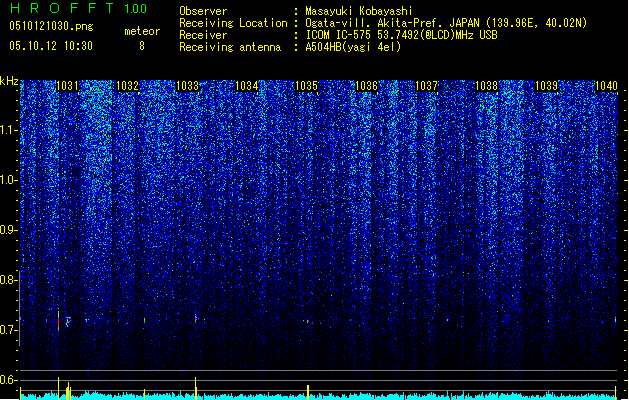The image size is (629, 400).
Task: Click the tall yellow power spike at 1033
Action: coord(195,388)
